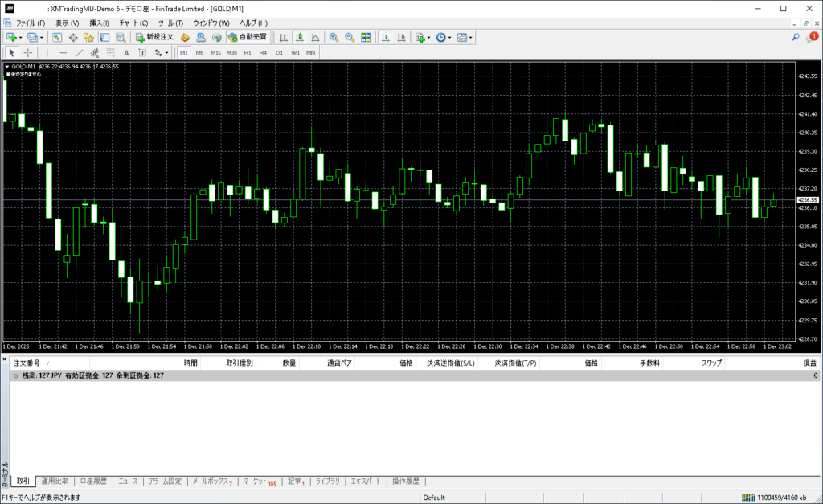823x504 pixels.
Task: Switch to the 口座履歴 tab
Action: tap(93, 481)
